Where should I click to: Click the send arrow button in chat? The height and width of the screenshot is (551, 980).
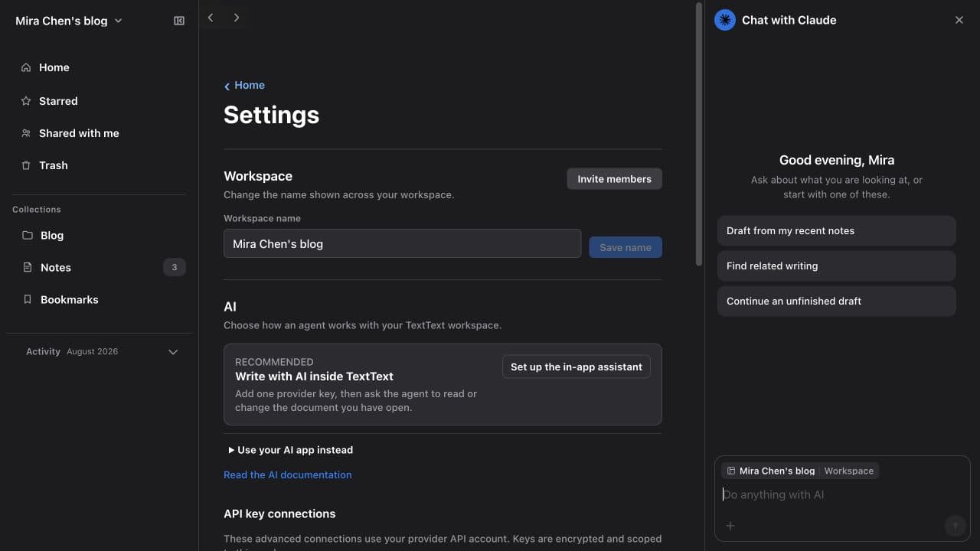tap(955, 526)
